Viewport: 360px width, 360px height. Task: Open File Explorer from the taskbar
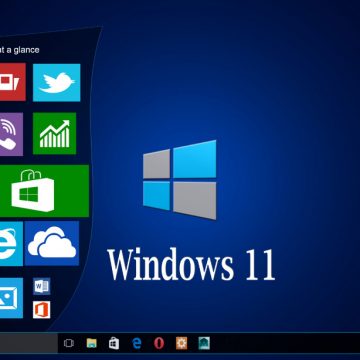[x=92, y=343]
